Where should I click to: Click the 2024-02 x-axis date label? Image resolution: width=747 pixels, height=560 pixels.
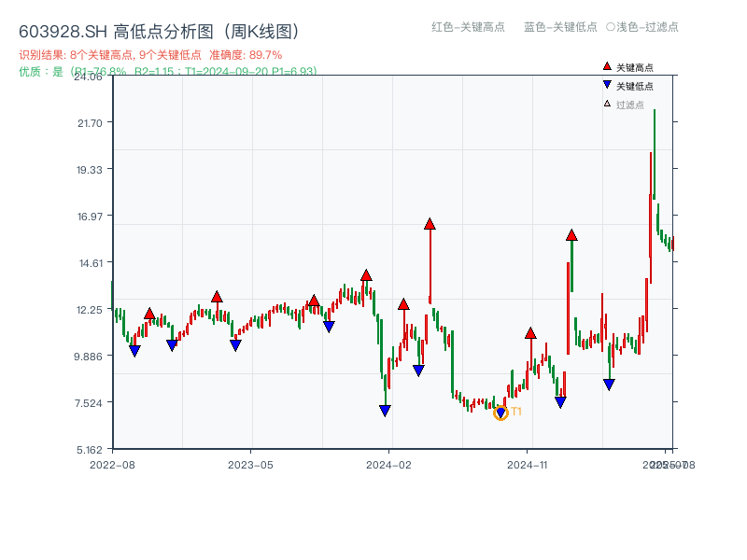coord(388,465)
